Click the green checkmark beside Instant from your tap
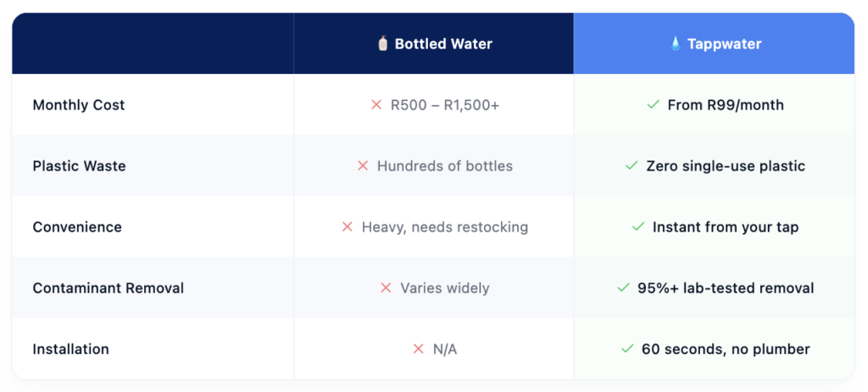The width and height of the screenshot is (868, 392). 638,227
